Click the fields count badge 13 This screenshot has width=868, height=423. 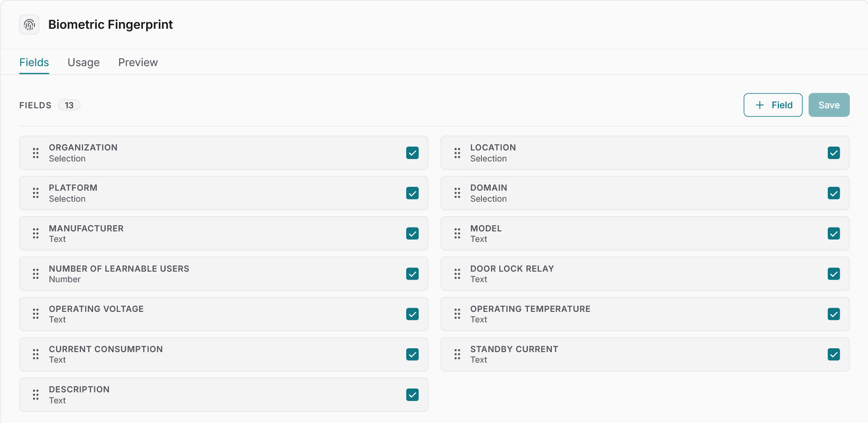pos(69,105)
